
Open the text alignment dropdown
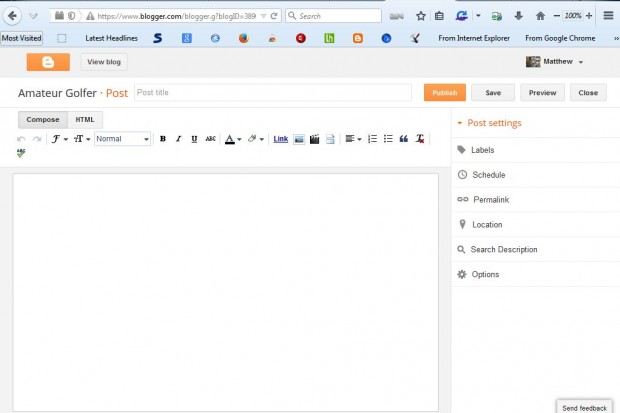[353, 139]
